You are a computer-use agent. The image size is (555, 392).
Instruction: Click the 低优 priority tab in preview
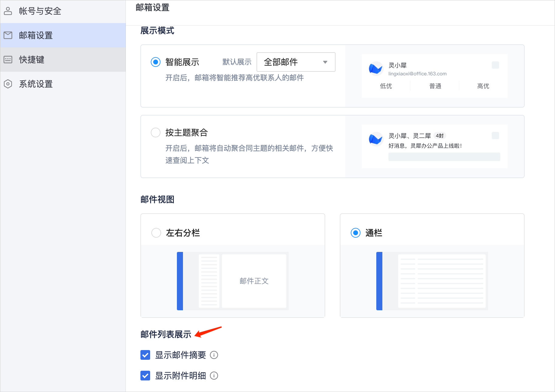(386, 86)
